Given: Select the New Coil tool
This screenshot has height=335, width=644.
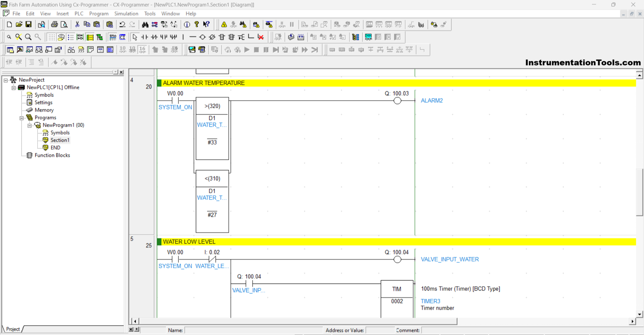Looking at the screenshot, I should [x=203, y=37].
